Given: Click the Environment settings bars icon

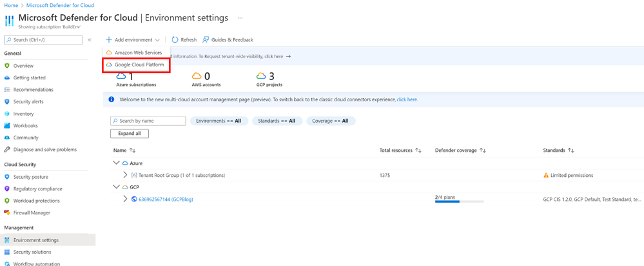Looking at the screenshot, I should click(6, 240).
